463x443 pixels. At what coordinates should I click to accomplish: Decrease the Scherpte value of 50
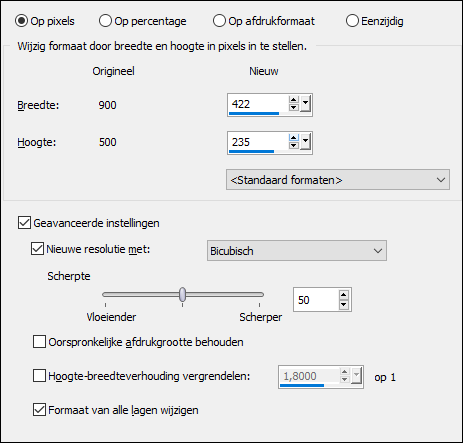pyautogui.click(x=344, y=304)
